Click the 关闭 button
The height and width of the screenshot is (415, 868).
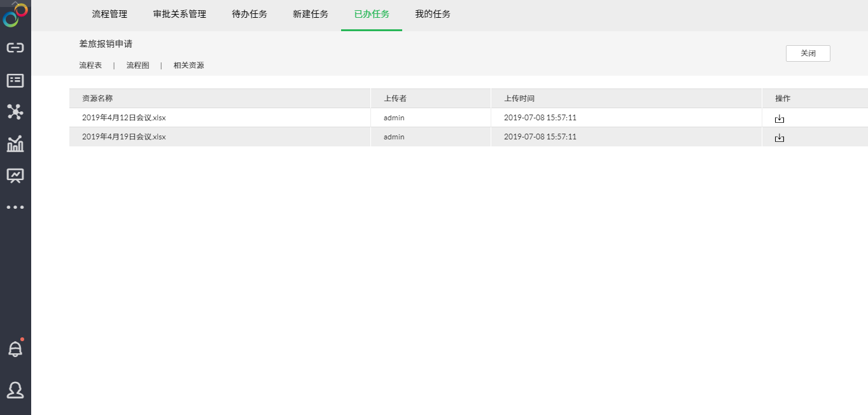[x=808, y=53]
